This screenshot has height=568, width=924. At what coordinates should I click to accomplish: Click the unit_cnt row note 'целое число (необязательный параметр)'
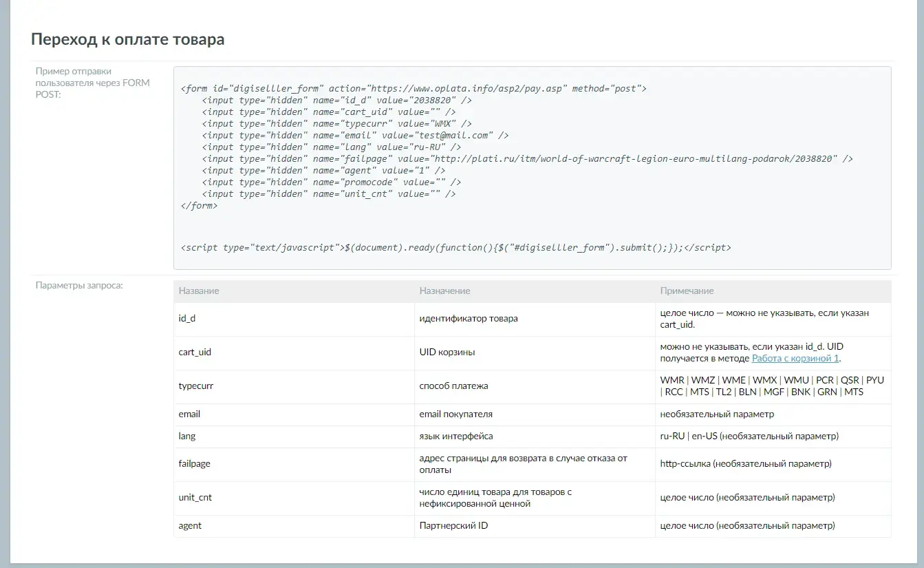[x=747, y=498]
